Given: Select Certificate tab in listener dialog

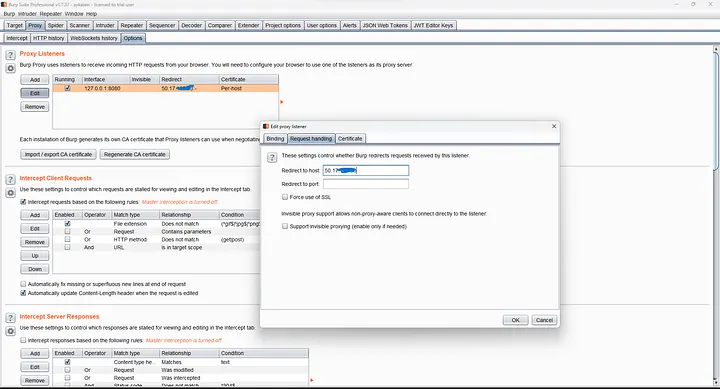Looking at the screenshot, I should coord(350,139).
